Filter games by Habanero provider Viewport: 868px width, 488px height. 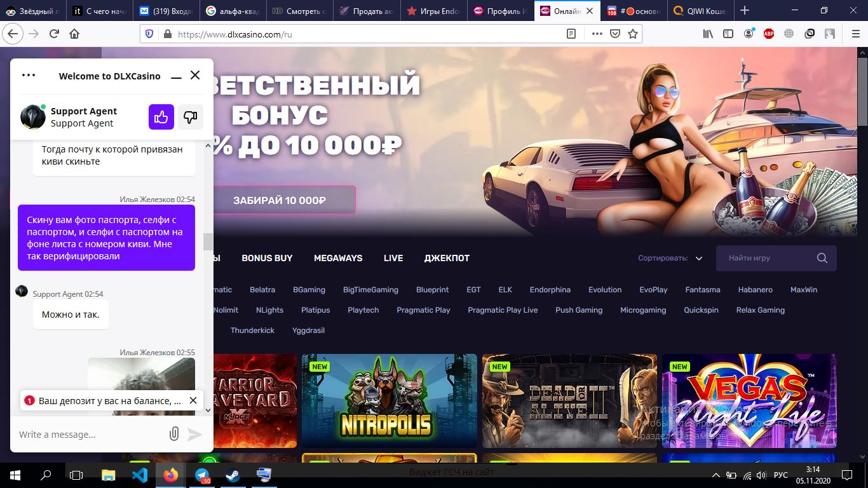756,290
